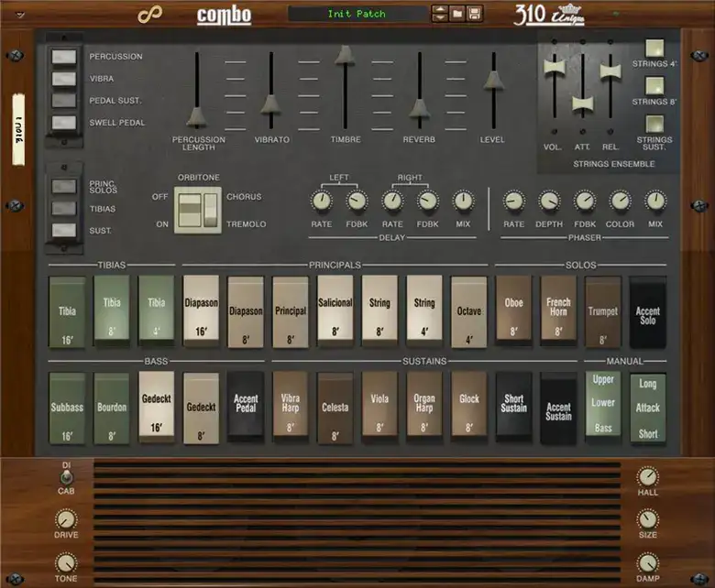Toggle the Short Sustain tab

point(514,406)
